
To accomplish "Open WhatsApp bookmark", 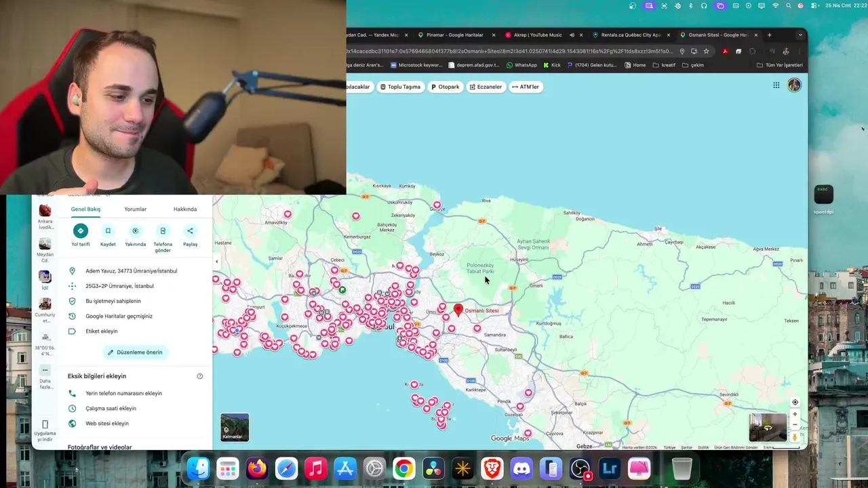I will pos(521,65).
